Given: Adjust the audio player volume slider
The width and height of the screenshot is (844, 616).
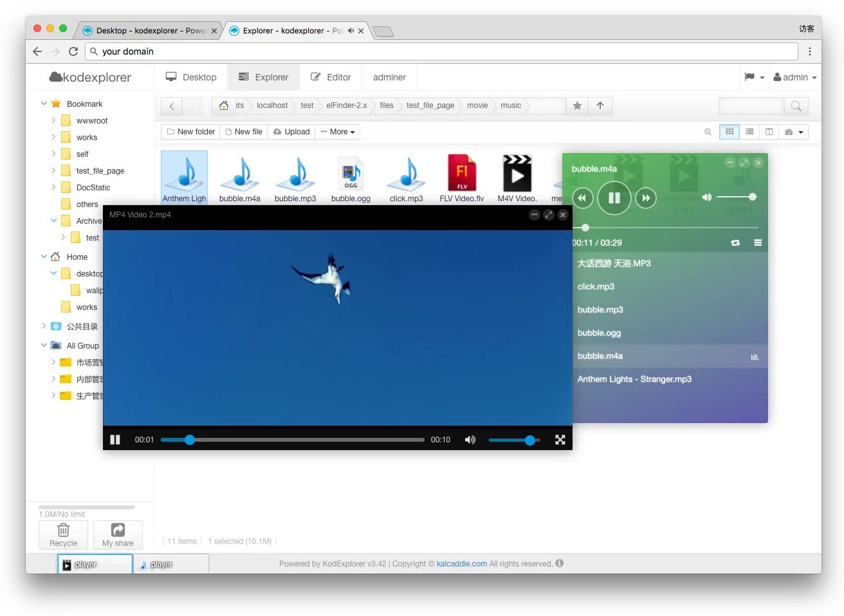Looking at the screenshot, I should tap(737, 197).
